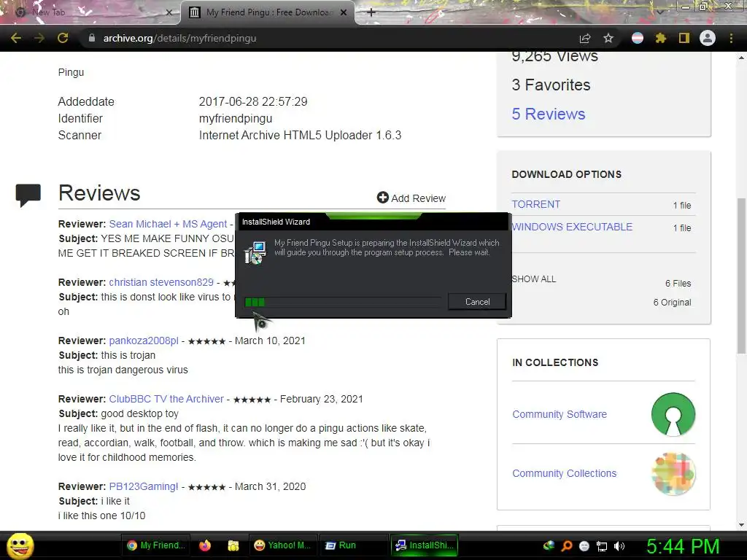747x560 pixels.
Task: Switch to InstallShield taskbar button
Action: tap(425, 545)
